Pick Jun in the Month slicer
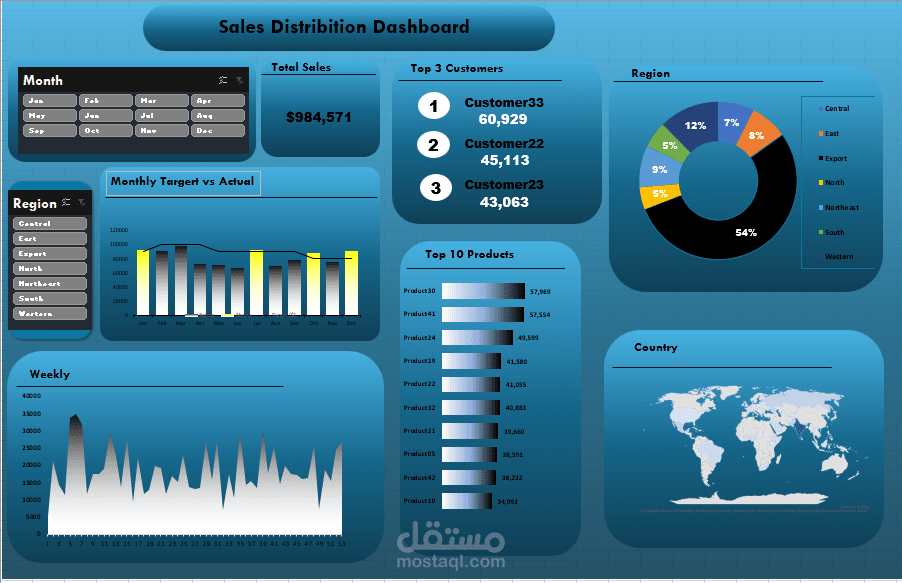The height and width of the screenshot is (583, 902). coord(106,116)
